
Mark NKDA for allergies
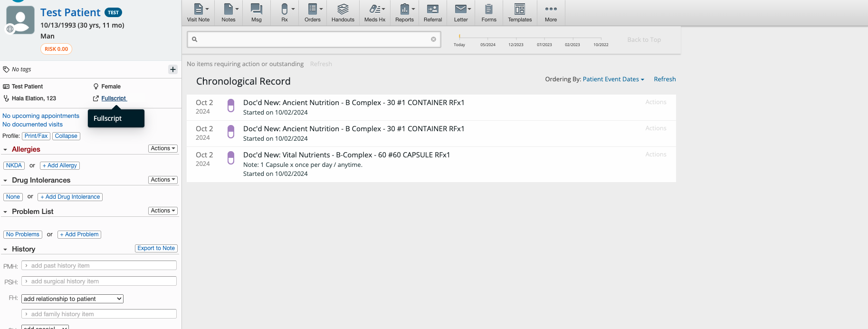[14, 165]
